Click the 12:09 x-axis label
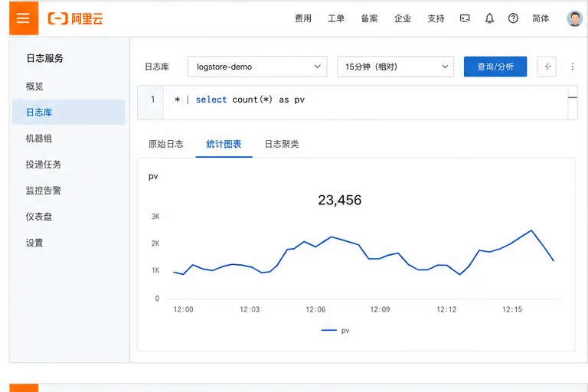 [x=381, y=309]
